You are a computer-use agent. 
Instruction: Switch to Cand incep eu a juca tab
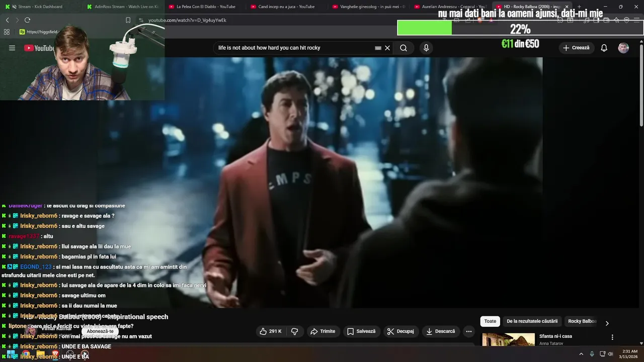[x=286, y=7]
